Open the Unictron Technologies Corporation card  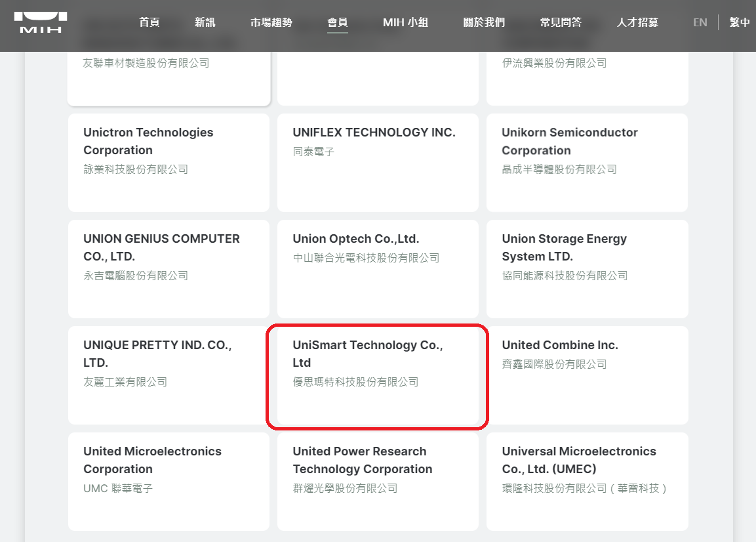pos(169,163)
